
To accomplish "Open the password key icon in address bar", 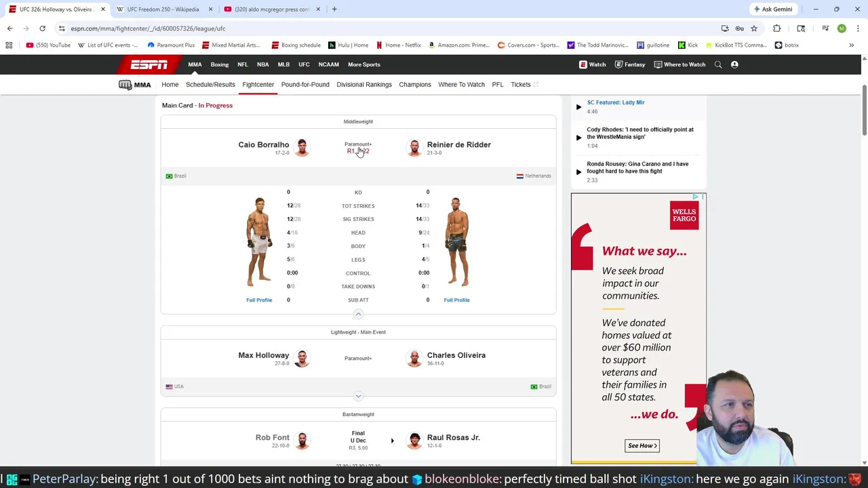I will pyautogui.click(x=739, y=28).
